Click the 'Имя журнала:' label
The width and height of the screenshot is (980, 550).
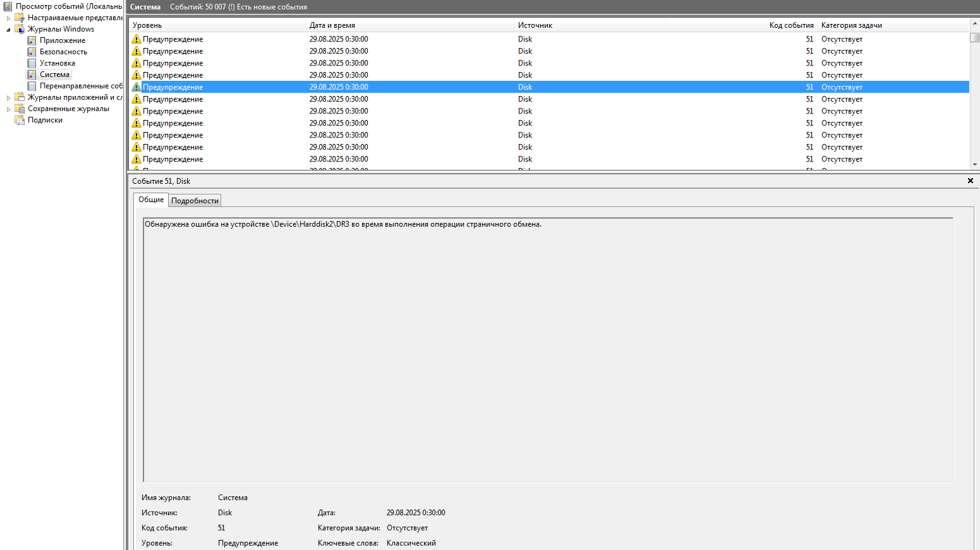point(166,498)
